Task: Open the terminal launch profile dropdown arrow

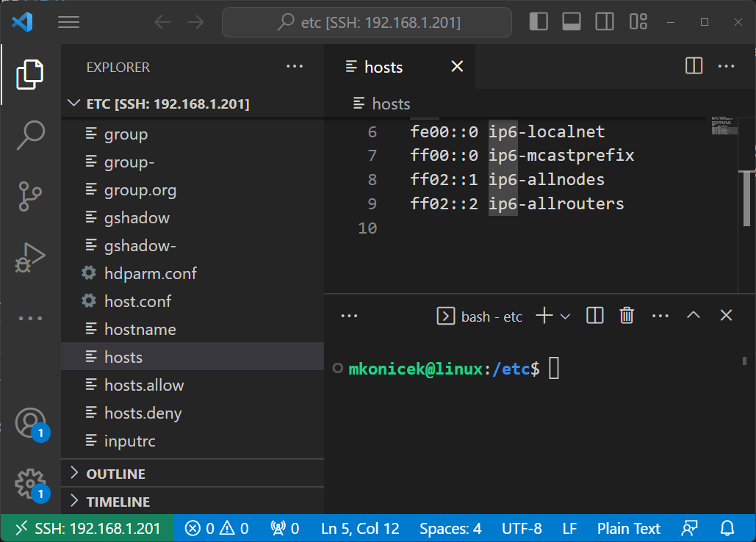Action: [x=564, y=315]
